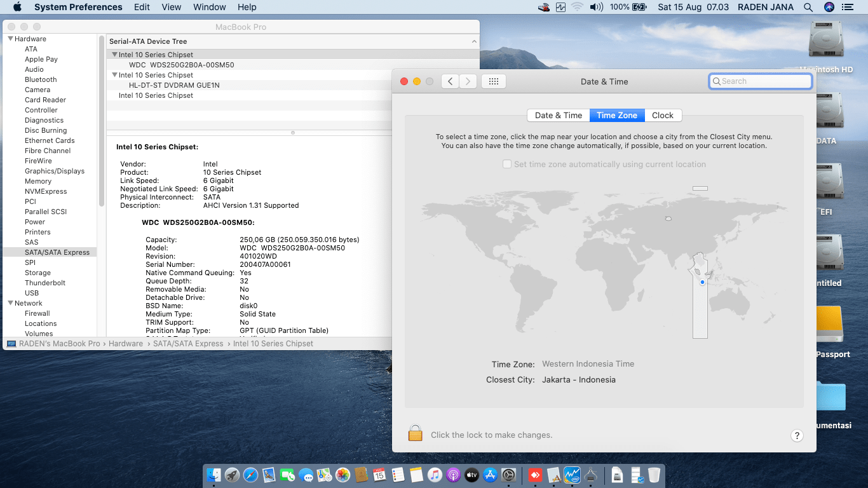The height and width of the screenshot is (488, 868).
Task: Open Finder from the Dock
Action: tap(214, 475)
